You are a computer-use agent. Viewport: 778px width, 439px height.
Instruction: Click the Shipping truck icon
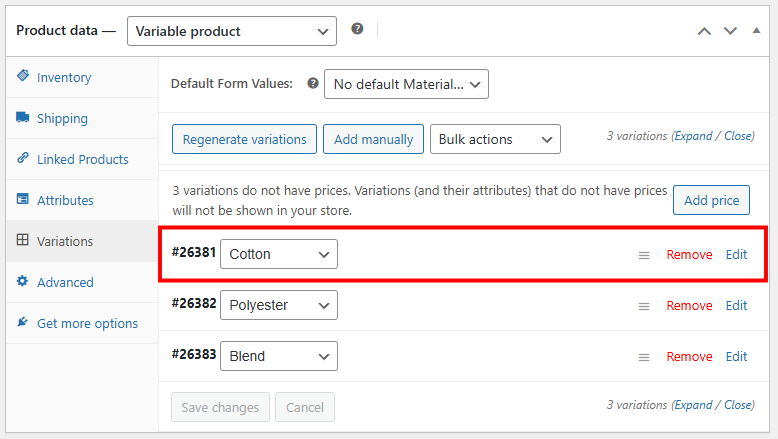[22, 117]
